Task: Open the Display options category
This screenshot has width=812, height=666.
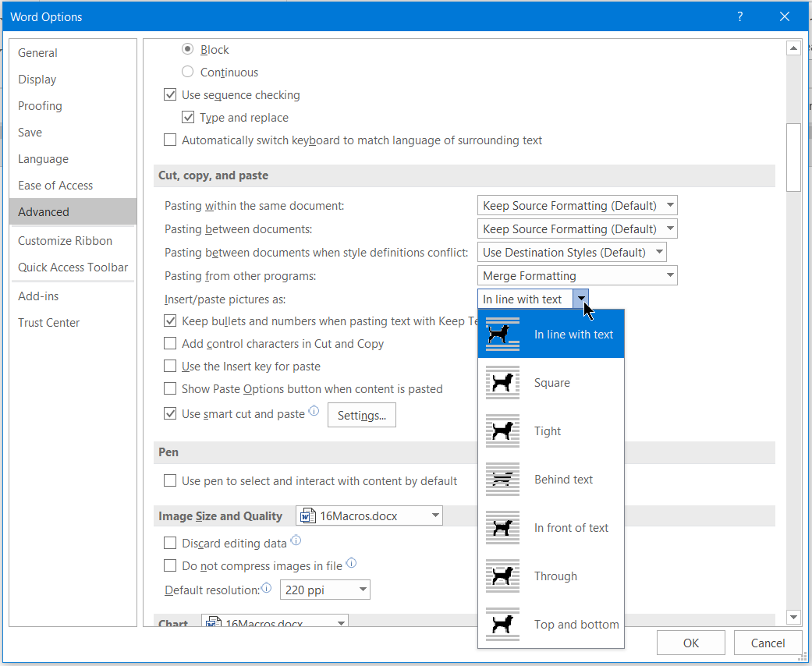Action: click(x=73, y=80)
